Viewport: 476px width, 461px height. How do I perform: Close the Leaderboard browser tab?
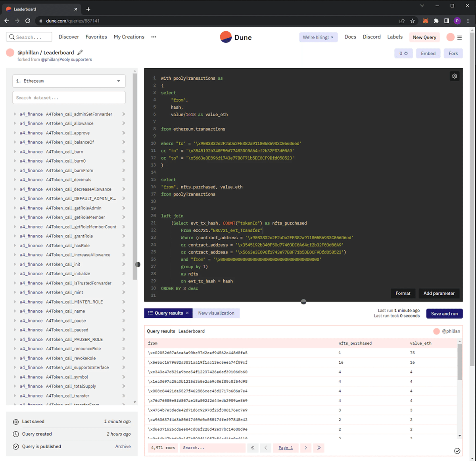[76, 9]
